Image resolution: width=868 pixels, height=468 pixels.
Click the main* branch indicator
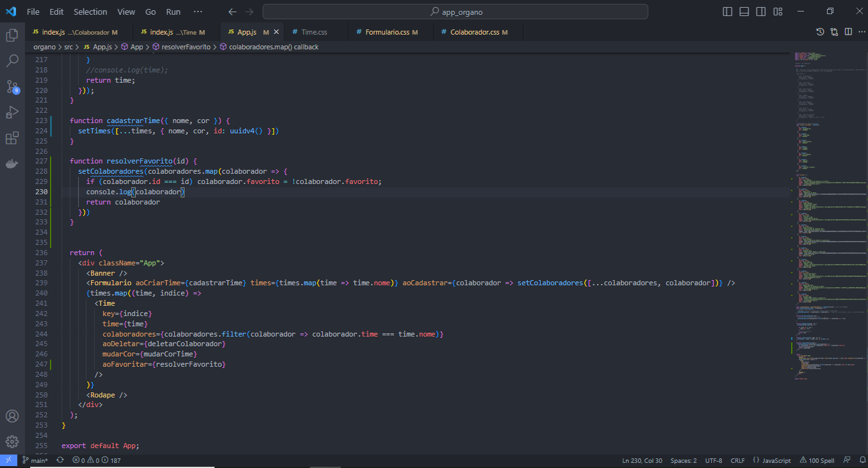pos(35,460)
